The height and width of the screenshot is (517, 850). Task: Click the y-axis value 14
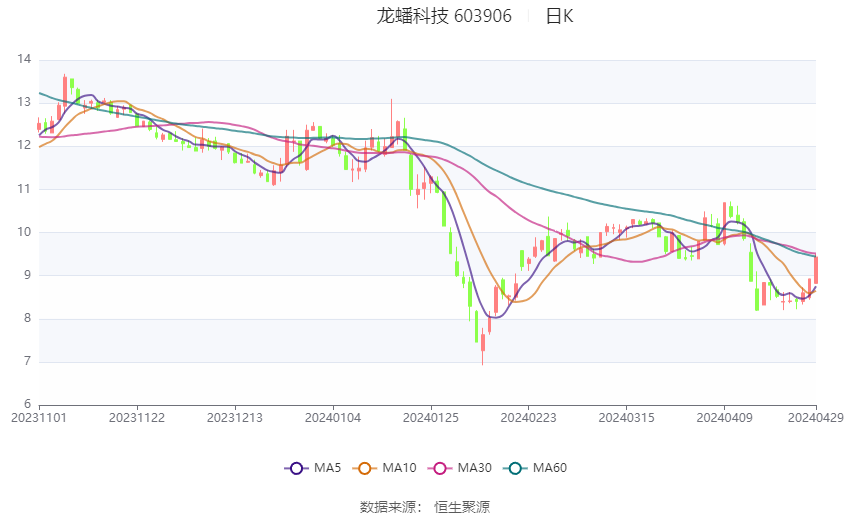[24, 59]
